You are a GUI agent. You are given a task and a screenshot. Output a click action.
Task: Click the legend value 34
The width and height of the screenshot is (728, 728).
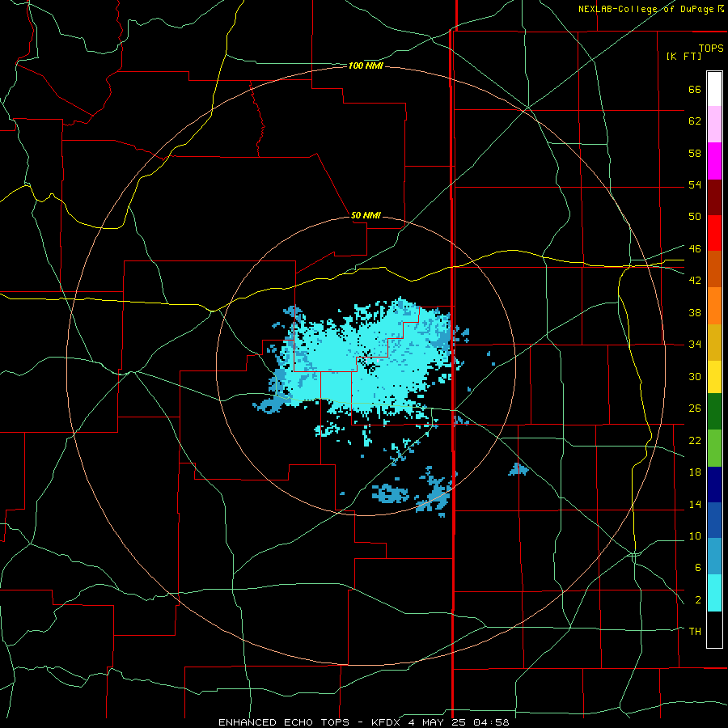[x=695, y=345]
